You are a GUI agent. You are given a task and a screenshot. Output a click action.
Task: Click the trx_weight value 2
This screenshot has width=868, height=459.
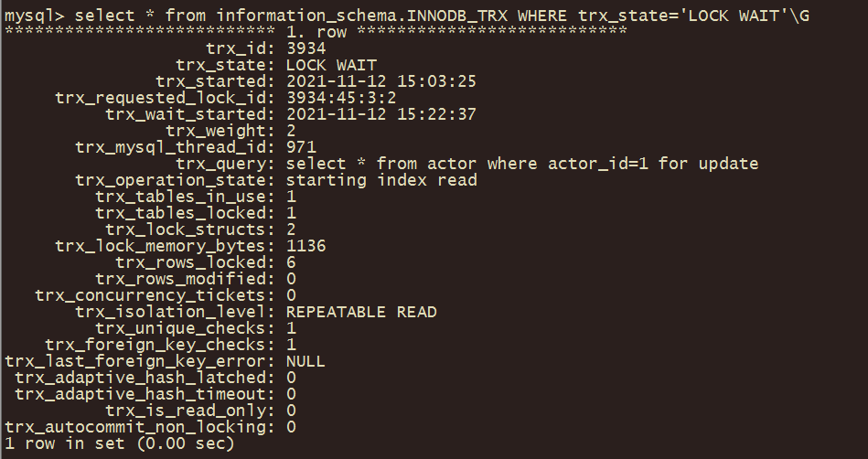(291, 131)
